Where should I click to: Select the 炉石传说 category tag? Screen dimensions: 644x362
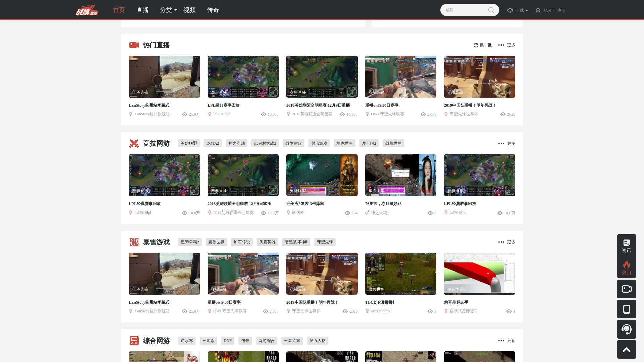(242, 242)
